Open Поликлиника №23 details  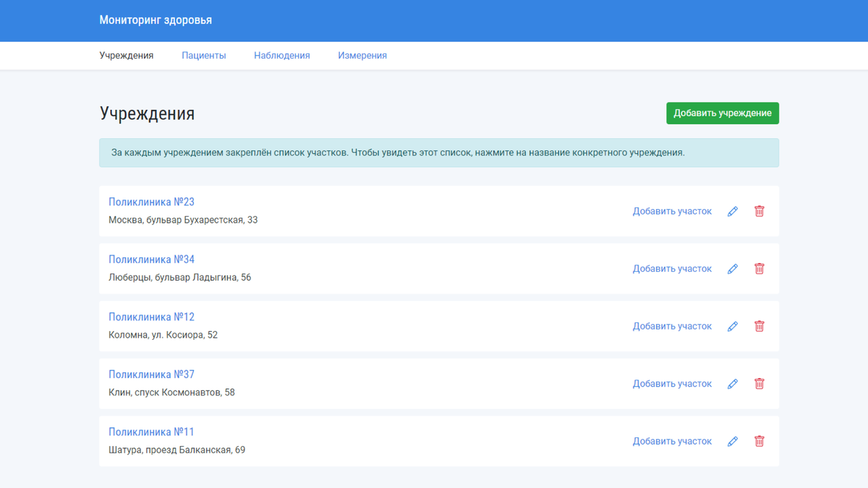coord(151,202)
